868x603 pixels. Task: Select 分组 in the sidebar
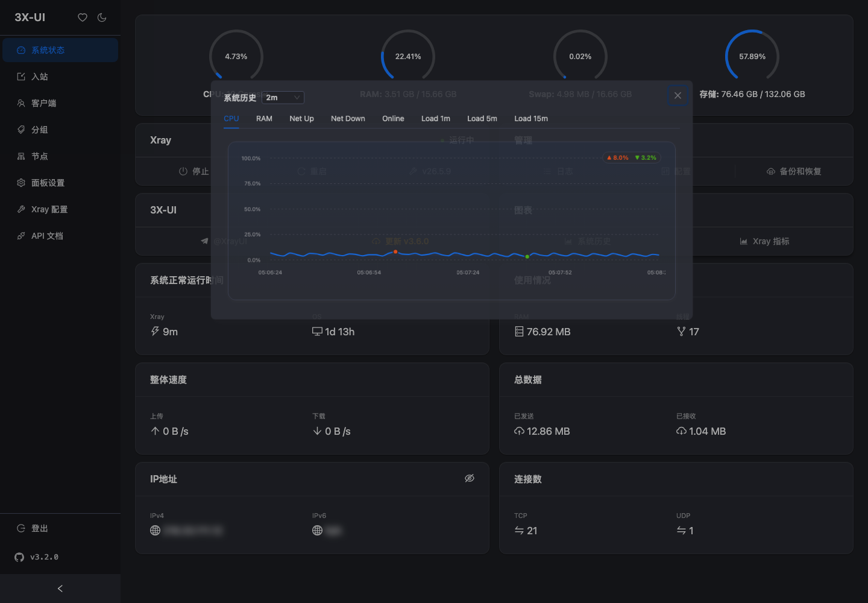(60, 130)
